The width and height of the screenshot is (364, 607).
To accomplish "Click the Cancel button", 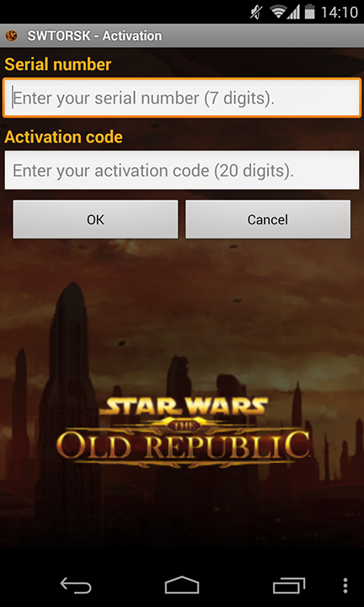I will click(268, 219).
